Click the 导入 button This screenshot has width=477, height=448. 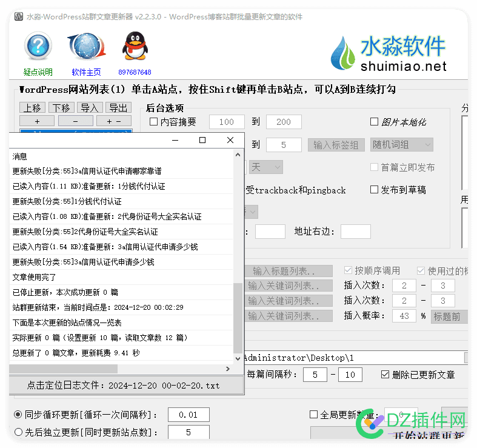(x=90, y=108)
